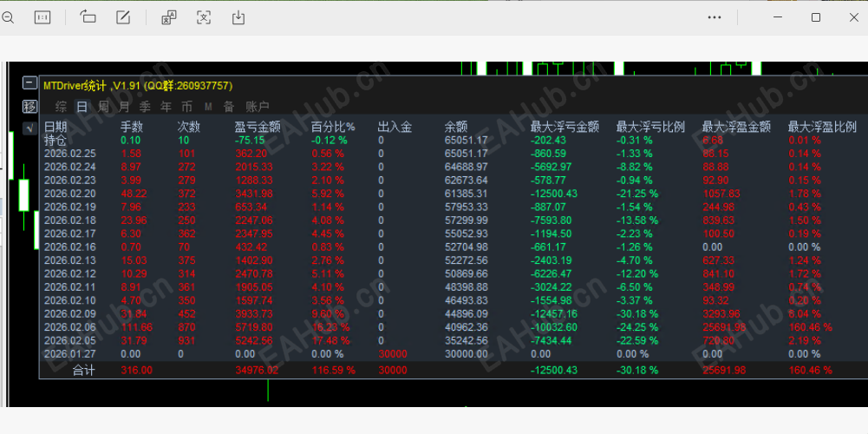Show image at actual 1:1 size
Screen dimensions: 868x434
tap(42, 17)
